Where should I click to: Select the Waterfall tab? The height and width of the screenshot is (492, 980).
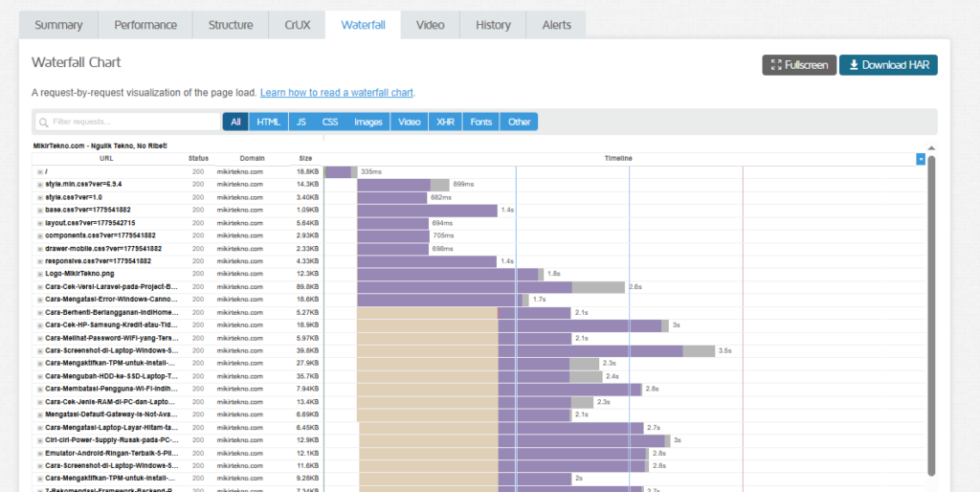pos(363,25)
